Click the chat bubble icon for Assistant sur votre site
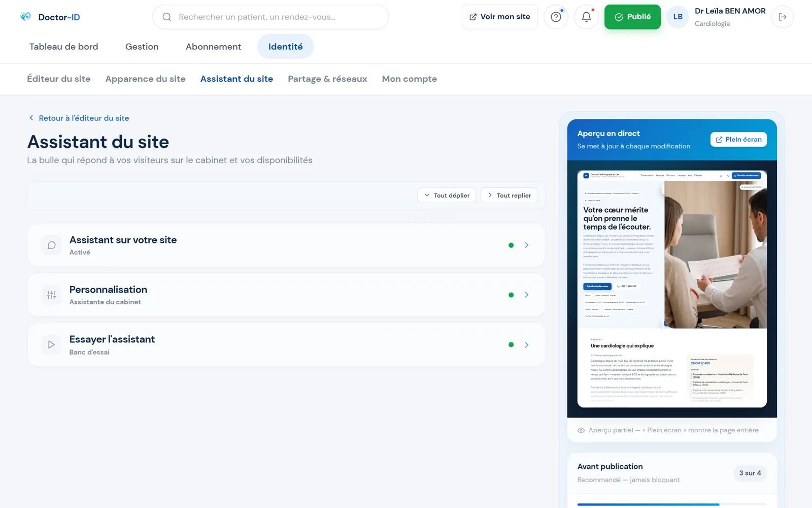Image resolution: width=812 pixels, height=508 pixels. 51,245
